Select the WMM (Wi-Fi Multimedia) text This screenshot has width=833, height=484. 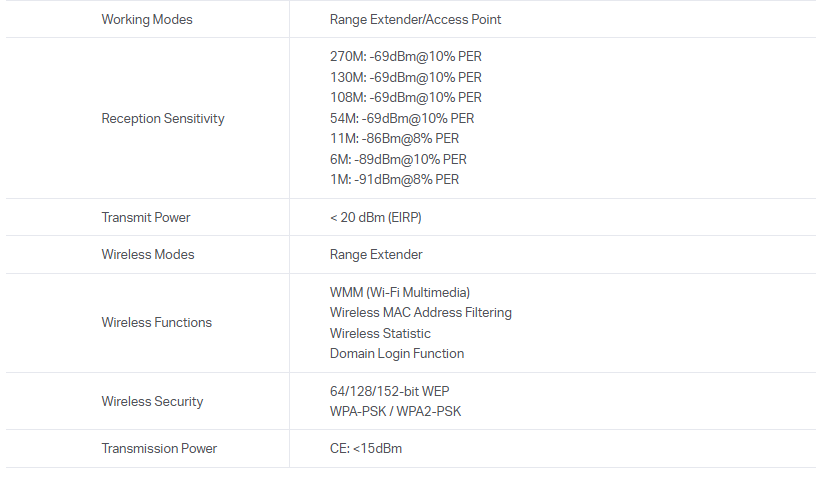[x=400, y=293]
